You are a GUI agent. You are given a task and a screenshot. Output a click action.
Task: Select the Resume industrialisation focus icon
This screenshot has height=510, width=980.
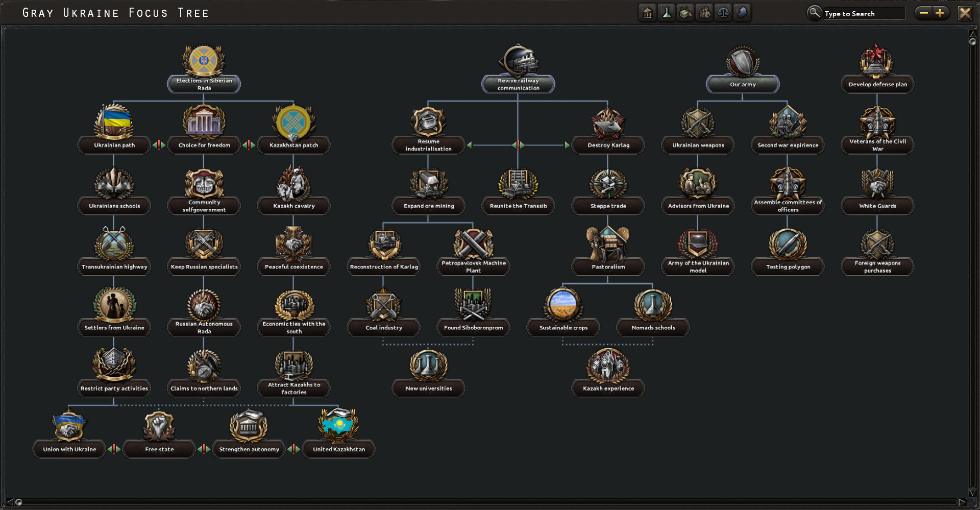coord(428,122)
